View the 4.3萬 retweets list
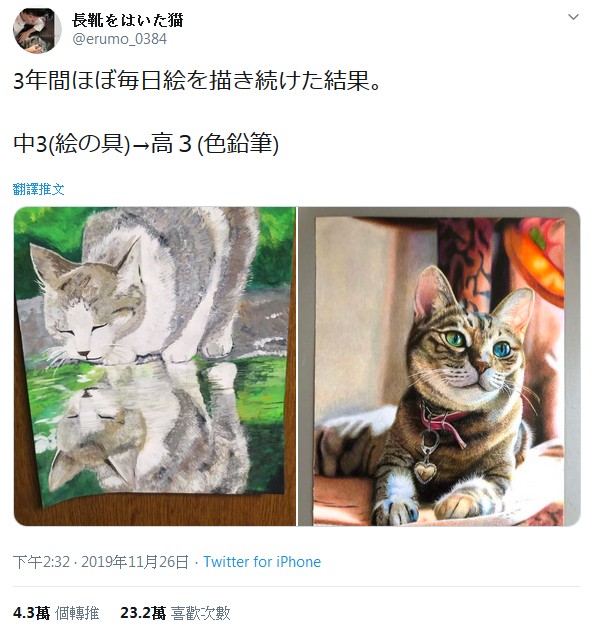 pyautogui.click(x=56, y=613)
